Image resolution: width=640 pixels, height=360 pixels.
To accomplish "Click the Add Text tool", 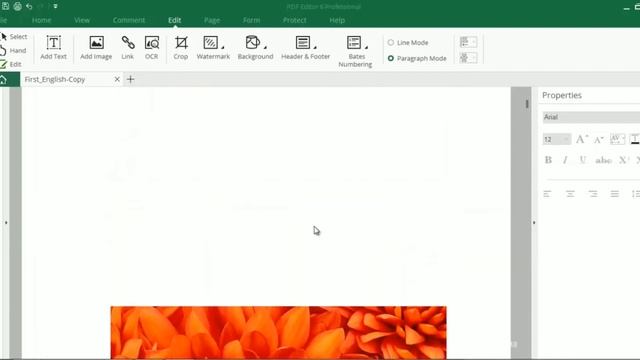I will tap(53, 48).
